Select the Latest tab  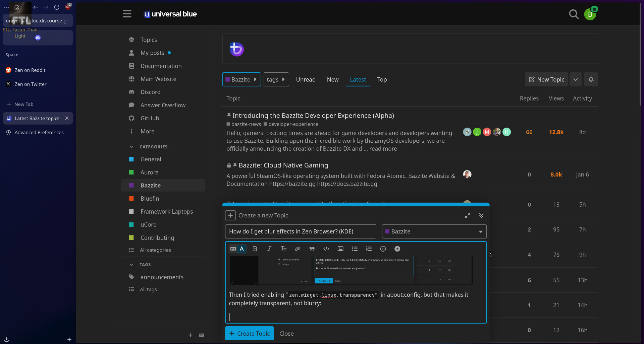click(x=358, y=79)
